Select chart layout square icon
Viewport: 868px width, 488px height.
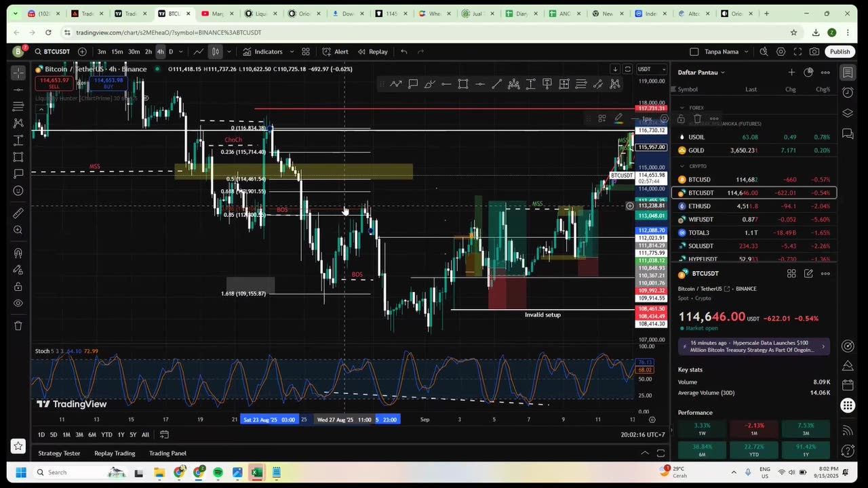694,52
